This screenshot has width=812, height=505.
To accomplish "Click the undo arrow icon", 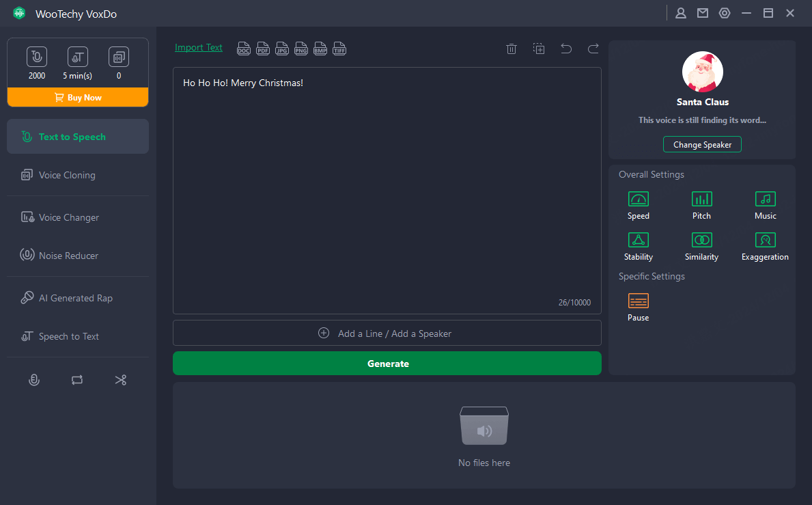I will (566, 49).
